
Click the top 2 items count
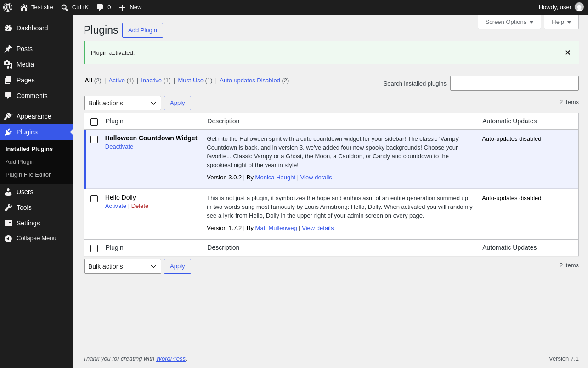[x=569, y=102]
